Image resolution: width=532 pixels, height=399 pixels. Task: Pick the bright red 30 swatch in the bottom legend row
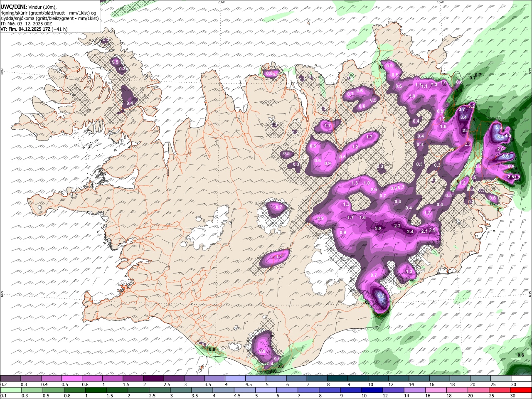[520, 390]
